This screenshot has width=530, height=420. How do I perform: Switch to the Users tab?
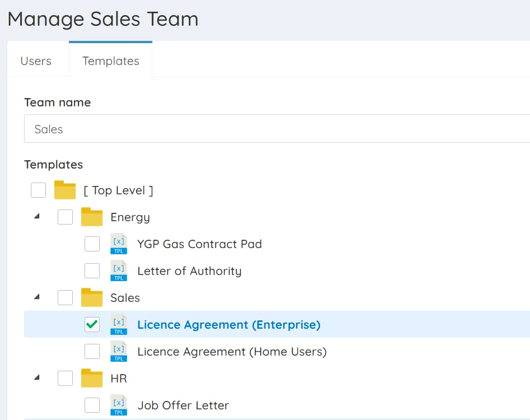(36, 61)
